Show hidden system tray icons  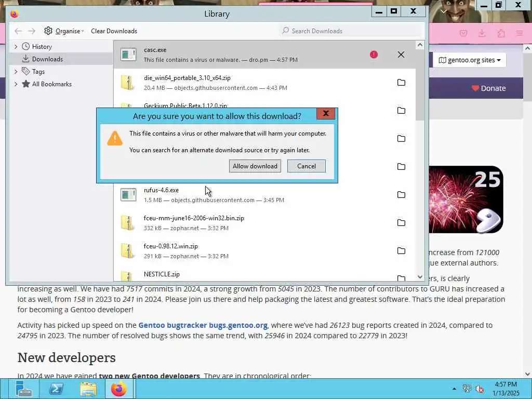pos(454,389)
